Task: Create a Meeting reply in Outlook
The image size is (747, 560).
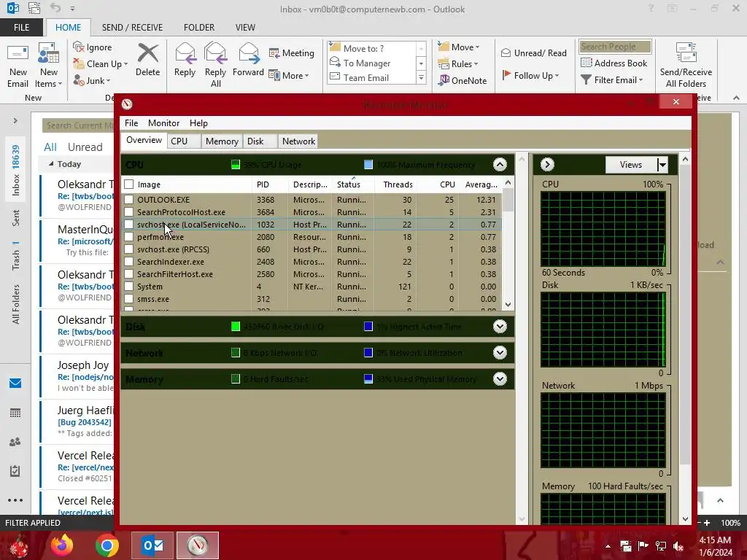Action: pos(292,52)
